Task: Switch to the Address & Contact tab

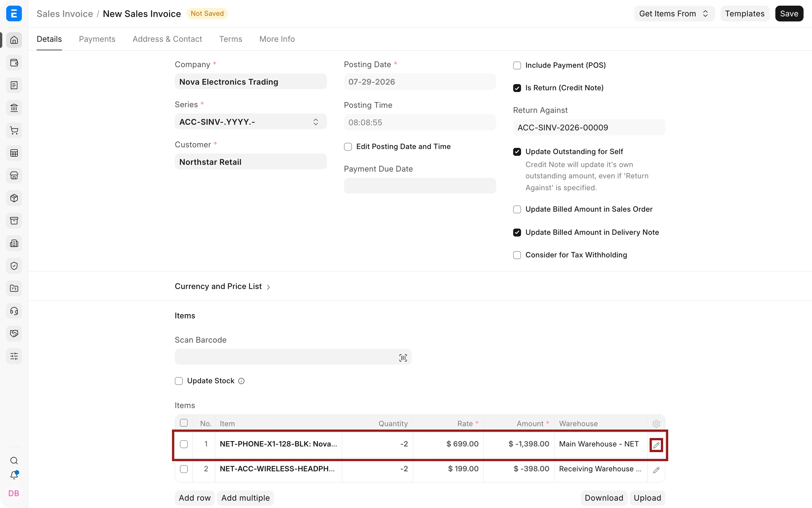Action: pos(167,39)
